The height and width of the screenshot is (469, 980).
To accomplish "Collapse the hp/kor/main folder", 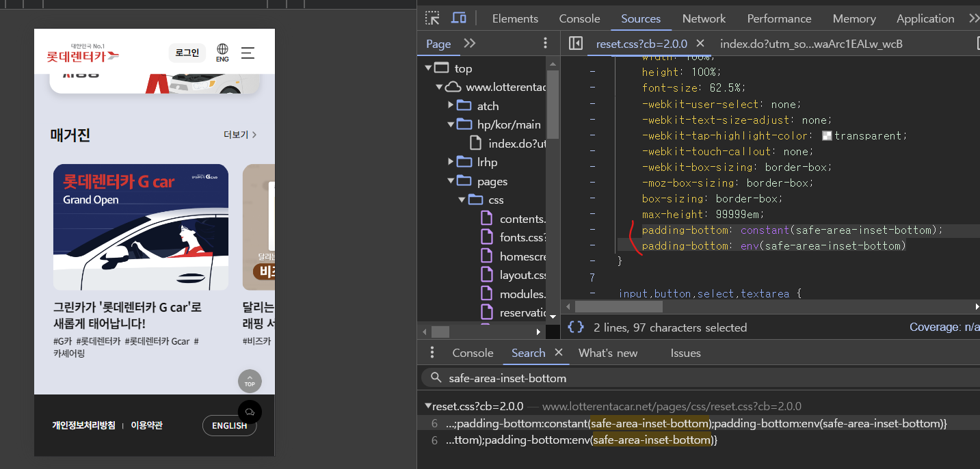I will (451, 124).
